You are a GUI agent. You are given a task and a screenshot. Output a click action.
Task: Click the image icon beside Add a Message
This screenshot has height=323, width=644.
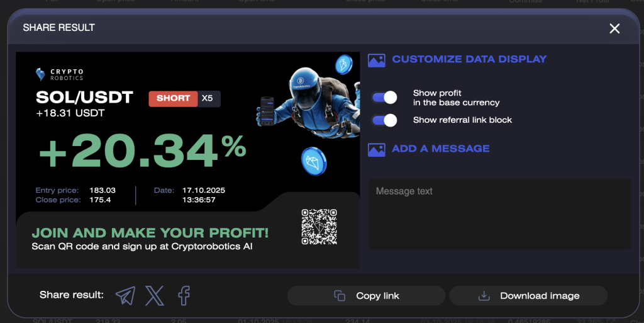pos(376,149)
